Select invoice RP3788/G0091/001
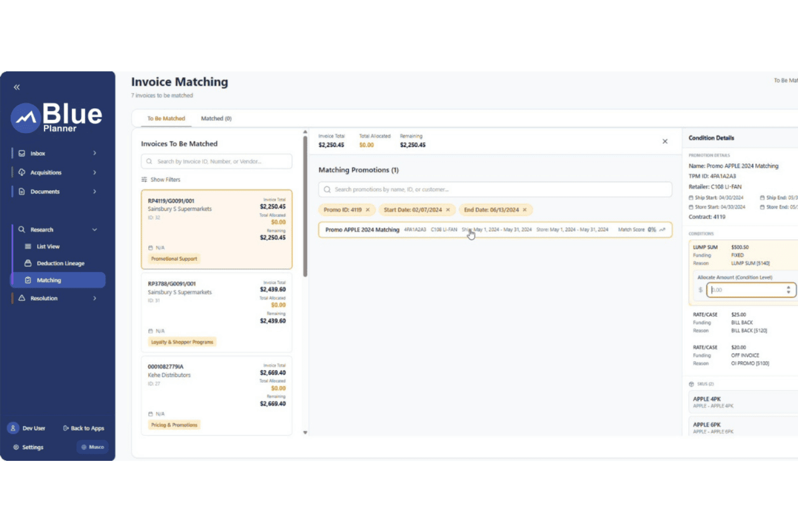 [217, 313]
